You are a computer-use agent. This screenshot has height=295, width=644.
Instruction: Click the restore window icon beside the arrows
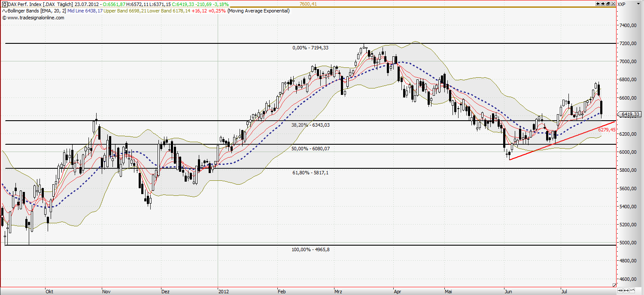coord(608,4)
